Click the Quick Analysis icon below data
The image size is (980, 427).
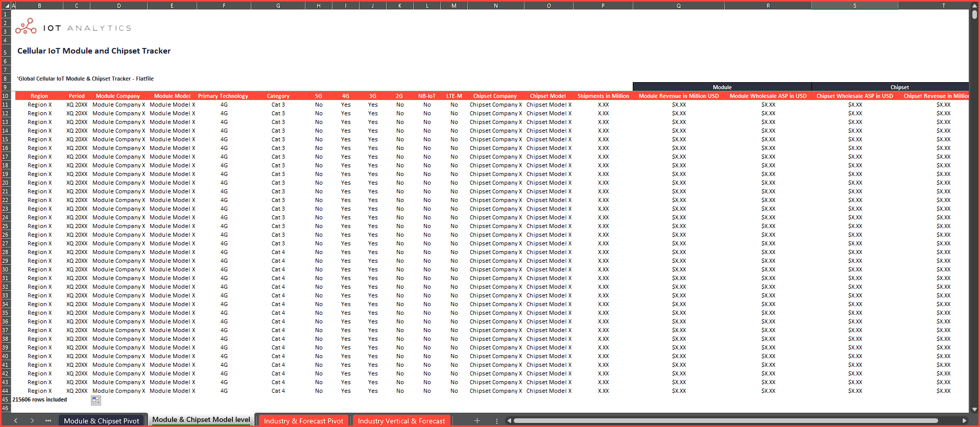(x=96, y=400)
